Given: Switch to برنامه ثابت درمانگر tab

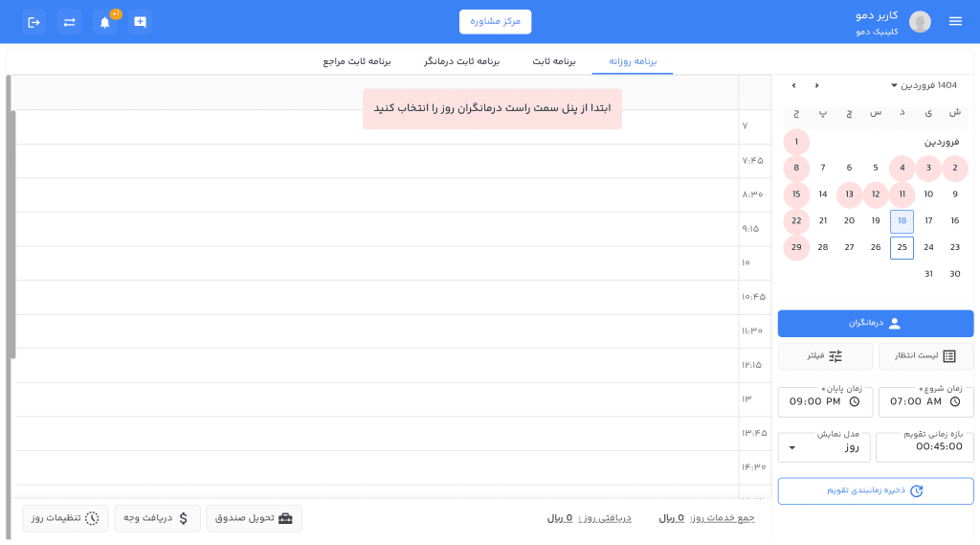Looking at the screenshot, I should coord(462,61).
